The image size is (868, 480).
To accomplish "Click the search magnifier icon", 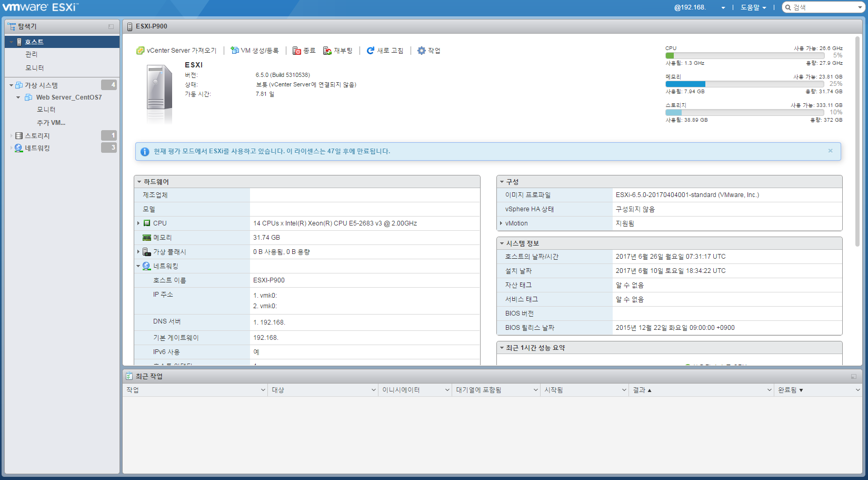I will tap(788, 7).
